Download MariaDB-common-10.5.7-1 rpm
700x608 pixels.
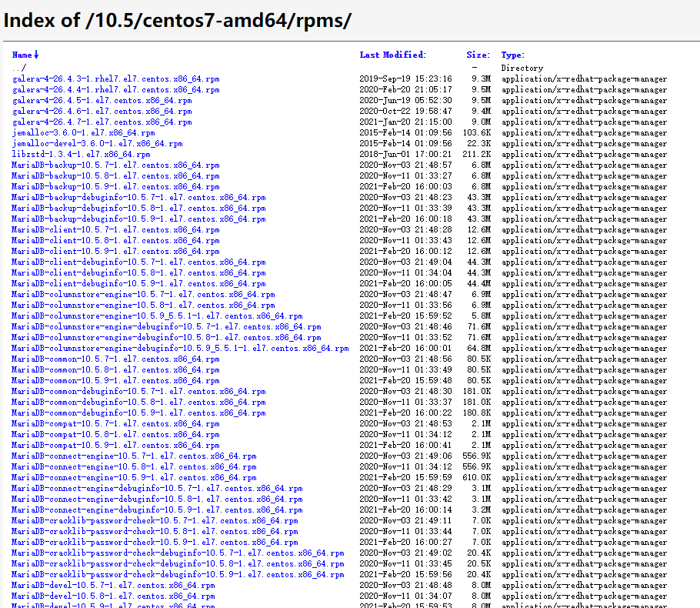point(115,359)
